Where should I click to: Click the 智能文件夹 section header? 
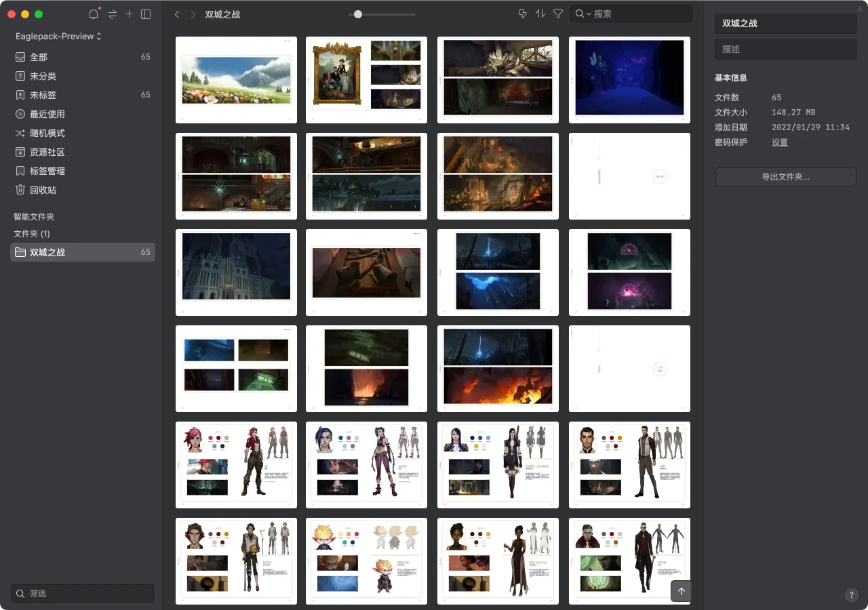[x=34, y=217]
